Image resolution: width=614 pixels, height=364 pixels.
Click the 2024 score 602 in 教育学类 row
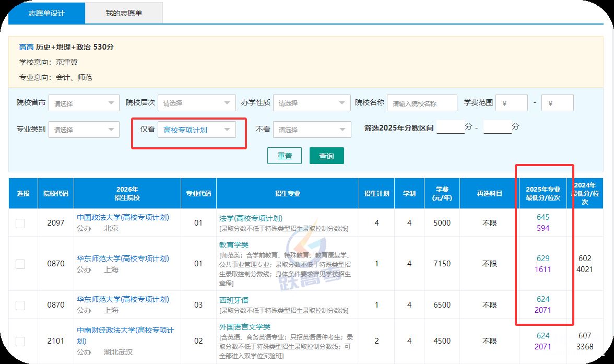pos(585,258)
